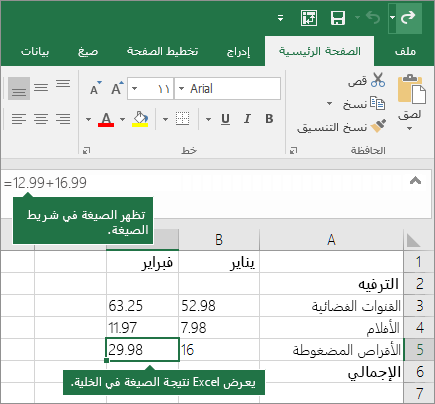This screenshot has height=404, width=435.
Task: Open the Undo history dropdown arrow
Action: tap(357, 17)
